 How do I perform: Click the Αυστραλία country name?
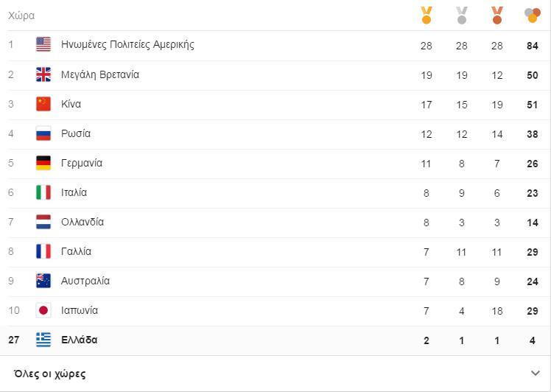coord(85,281)
